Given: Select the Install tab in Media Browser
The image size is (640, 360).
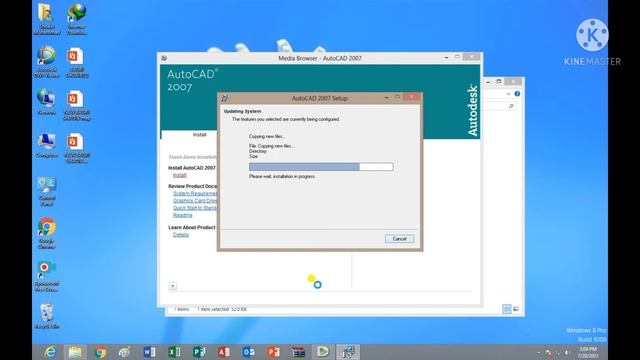Looking at the screenshot, I should [x=199, y=135].
